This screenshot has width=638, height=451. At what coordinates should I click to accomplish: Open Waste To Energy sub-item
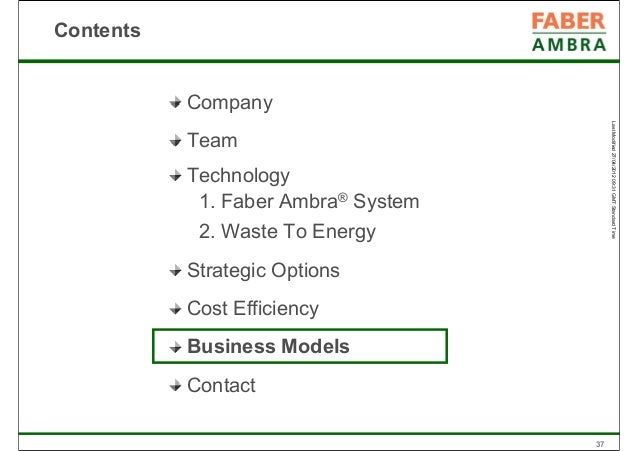[287, 232]
